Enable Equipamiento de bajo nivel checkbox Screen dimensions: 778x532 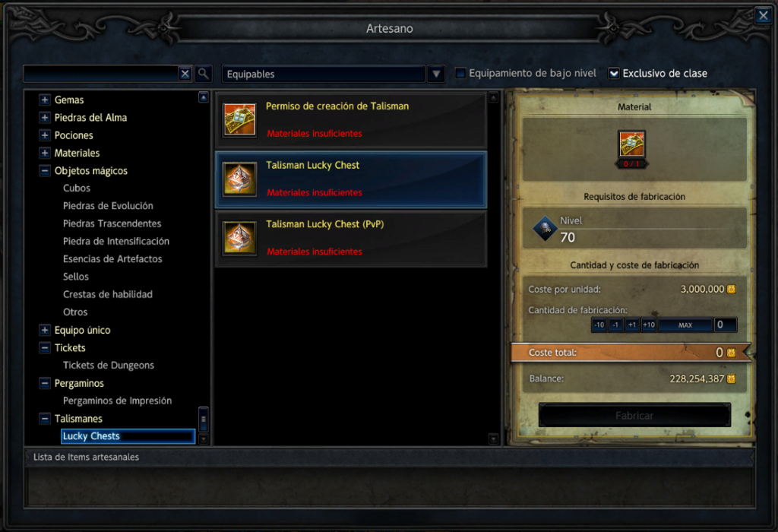pos(460,73)
